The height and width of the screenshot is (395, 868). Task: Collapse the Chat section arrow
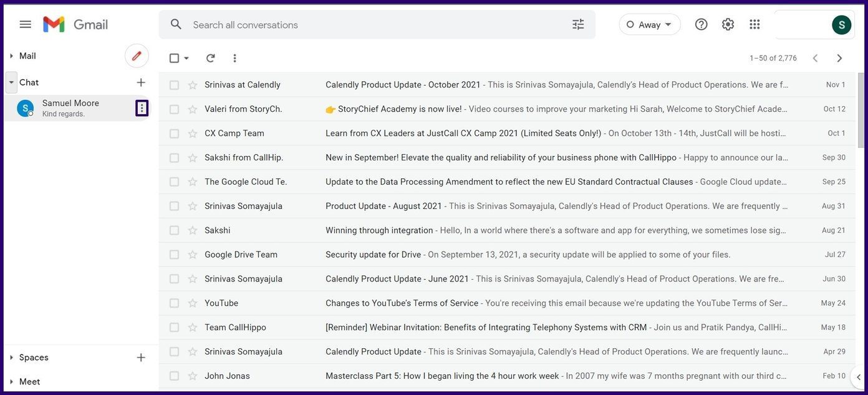(12, 82)
